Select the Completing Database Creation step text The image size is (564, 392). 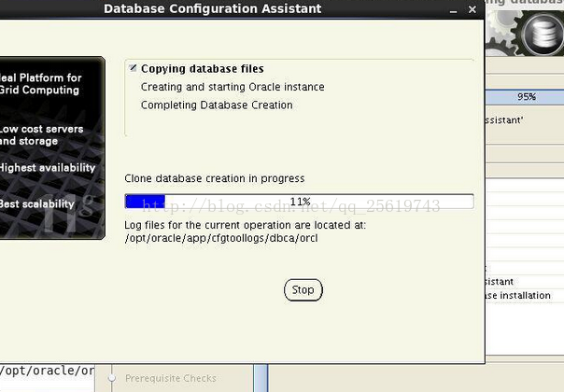(217, 105)
